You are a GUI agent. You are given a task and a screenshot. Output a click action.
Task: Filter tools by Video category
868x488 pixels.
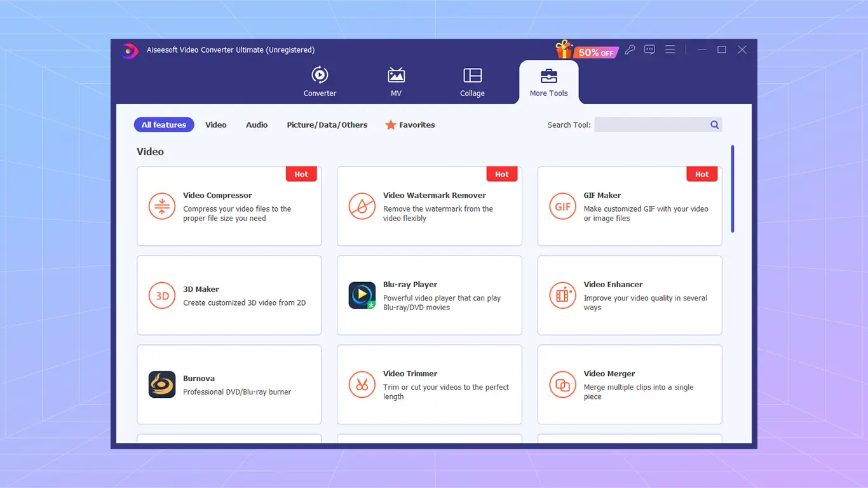click(x=216, y=125)
